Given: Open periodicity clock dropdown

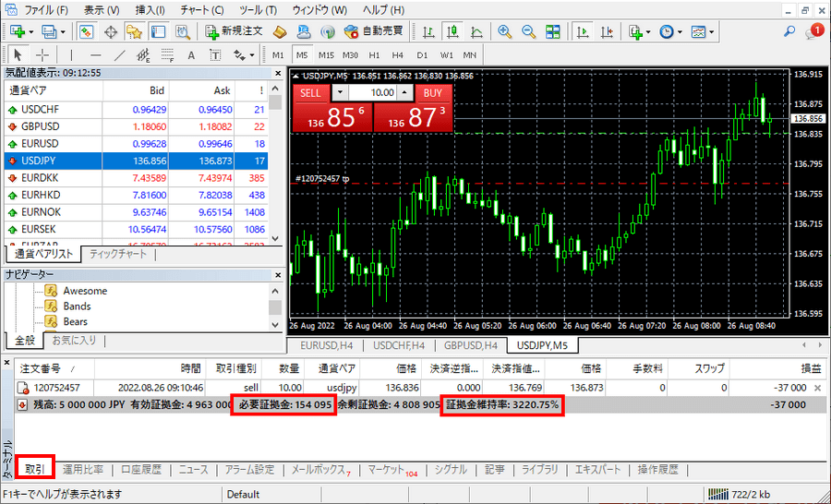Looking at the screenshot, I should pyautogui.click(x=670, y=31).
